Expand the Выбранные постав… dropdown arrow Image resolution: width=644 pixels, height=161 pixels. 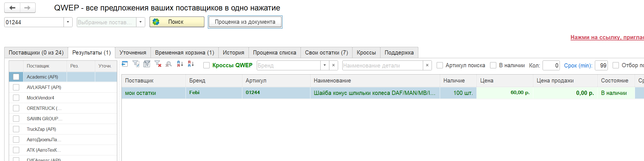click(x=140, y=22)
